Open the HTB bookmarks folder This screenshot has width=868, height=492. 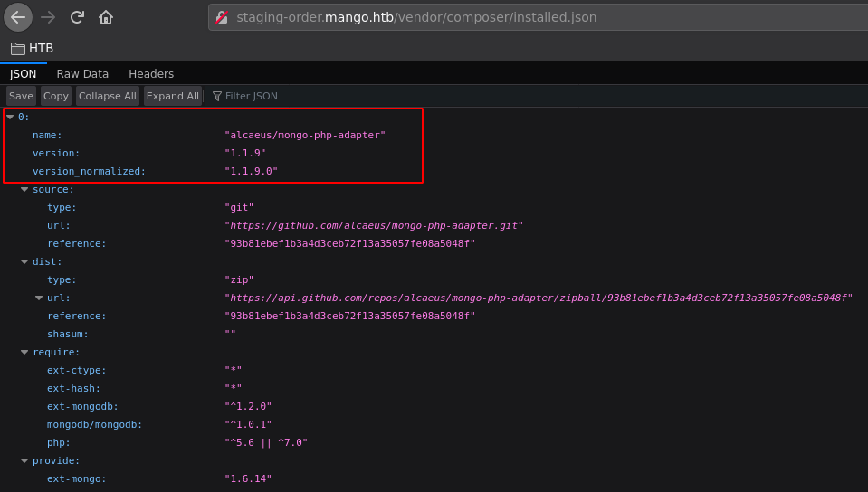[33, 48]
